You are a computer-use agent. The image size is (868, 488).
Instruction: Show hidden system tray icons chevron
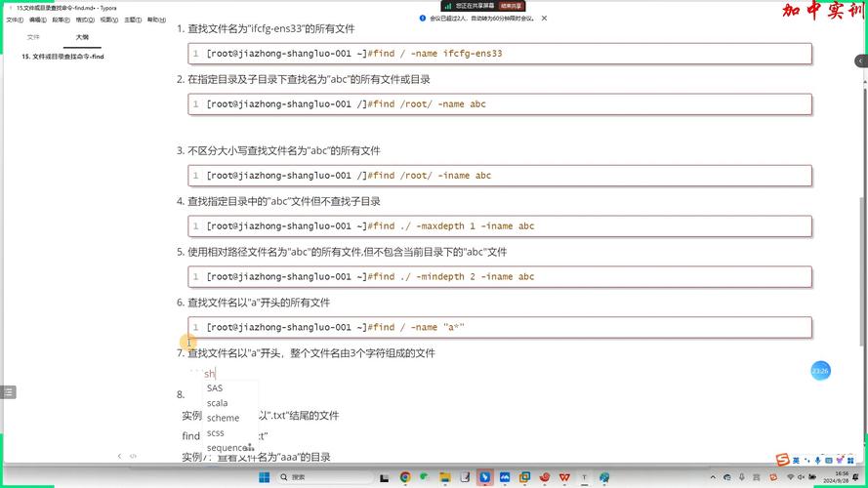click(x=713, y=477)
